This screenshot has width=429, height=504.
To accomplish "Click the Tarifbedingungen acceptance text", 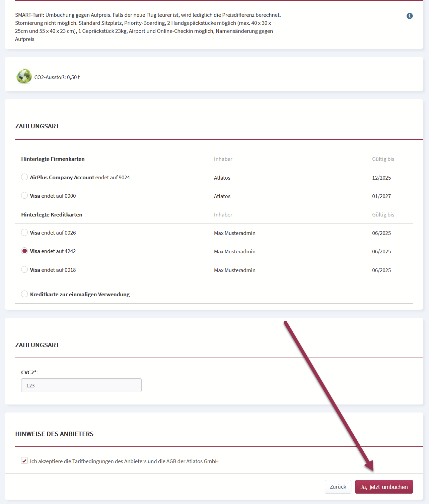I will point(124,461).
